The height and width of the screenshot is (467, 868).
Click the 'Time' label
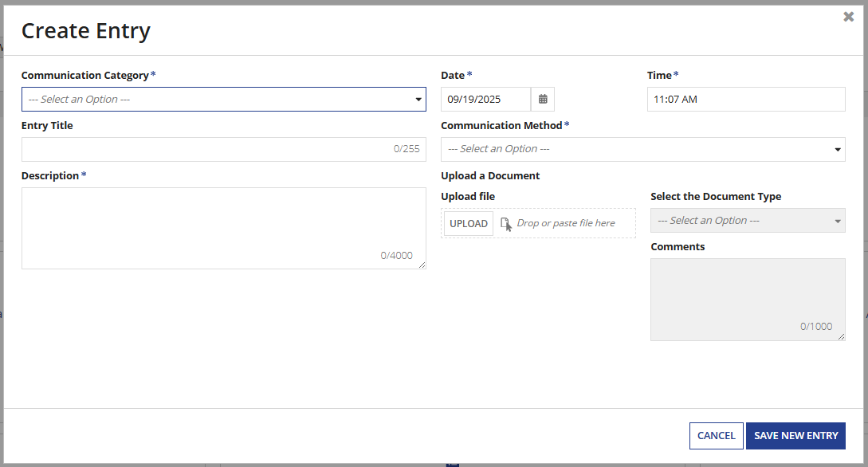[x=659, y=75]
